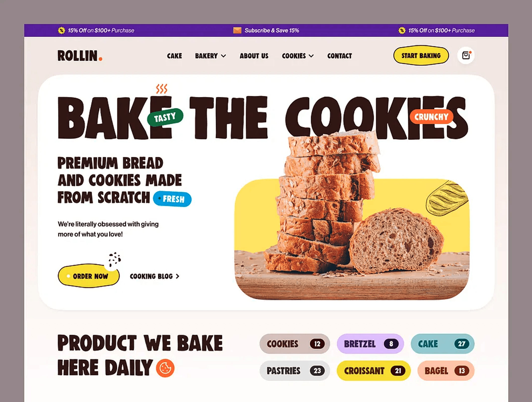This screenshot has width=532, height=402.
Task: Open the Cake menu item
Action: [x=174, y=56]
